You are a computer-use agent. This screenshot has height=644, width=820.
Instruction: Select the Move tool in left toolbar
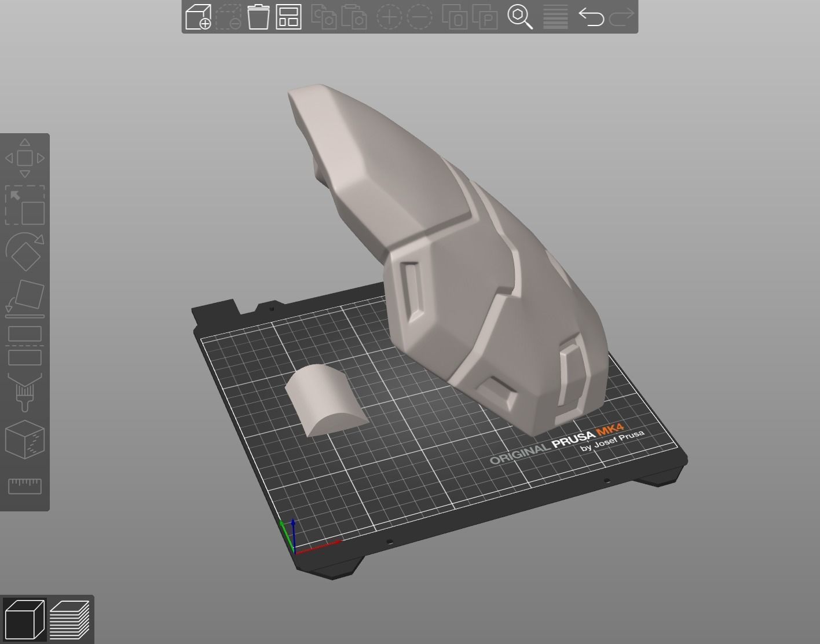click(x=25, y=158)
